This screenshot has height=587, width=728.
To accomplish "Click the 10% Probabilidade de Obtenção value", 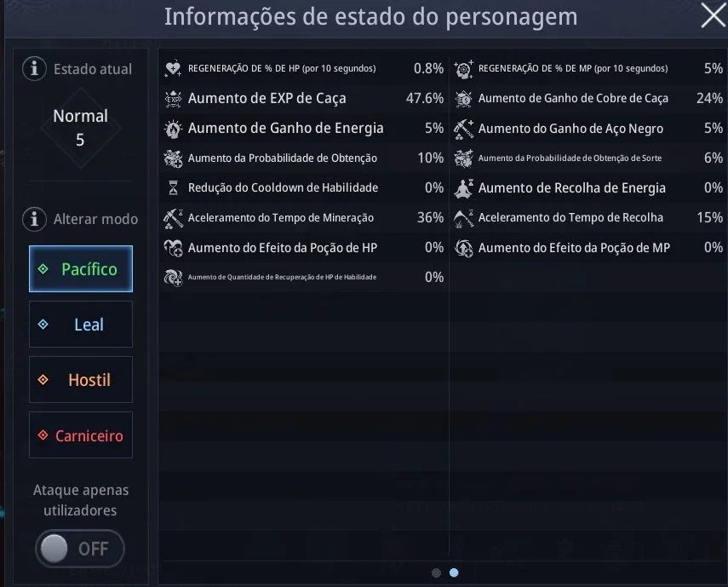I will [430, 158].
